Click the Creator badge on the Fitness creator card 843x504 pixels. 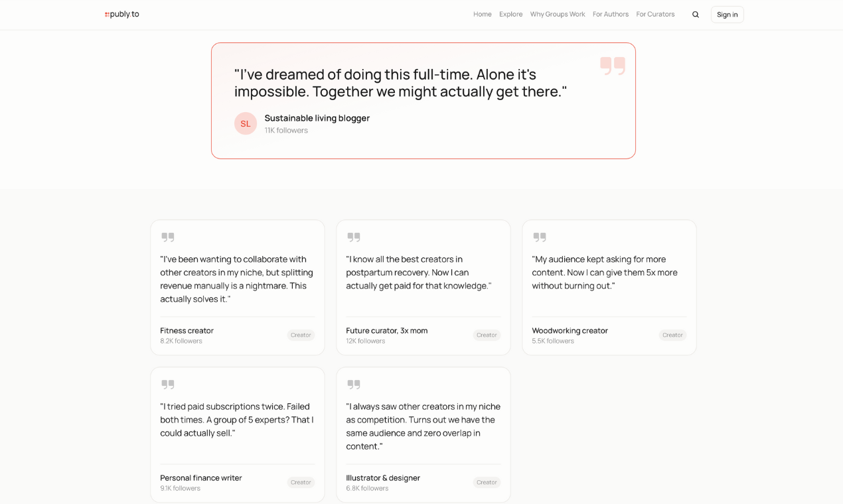[301, 335]
